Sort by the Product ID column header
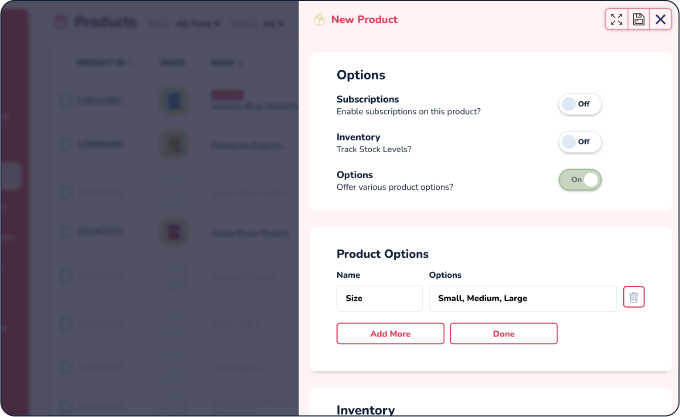This screenshot has width=680, height=417. tap(104, 63)
